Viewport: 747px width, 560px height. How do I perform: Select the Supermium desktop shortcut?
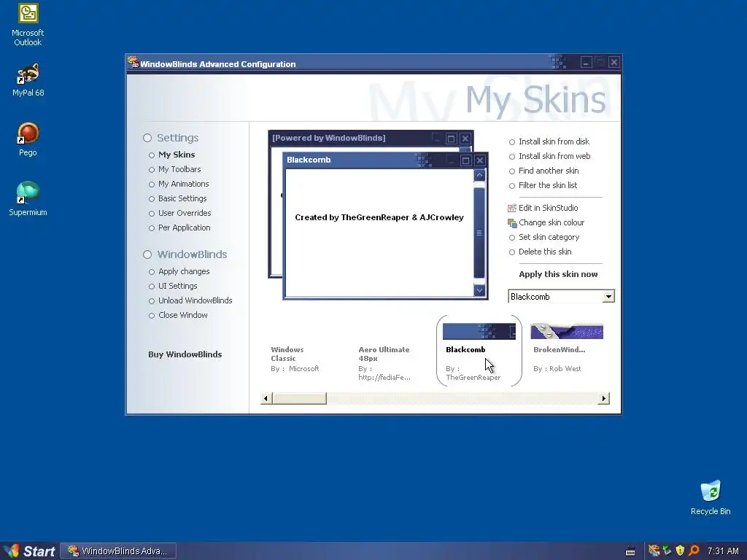[x=28, y=199]
